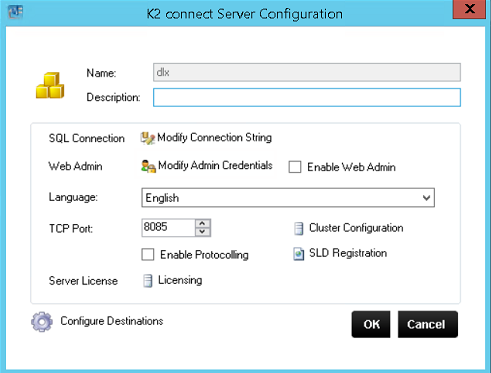Open Cluster Configuration via its document icon
This screenshot has width=491, height=373.
point(299,229)
